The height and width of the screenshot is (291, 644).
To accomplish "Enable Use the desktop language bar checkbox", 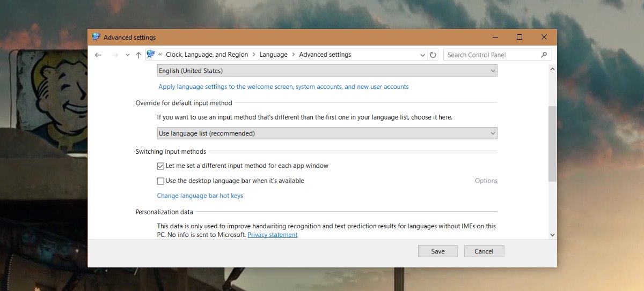I will click(x=160, y=181).
